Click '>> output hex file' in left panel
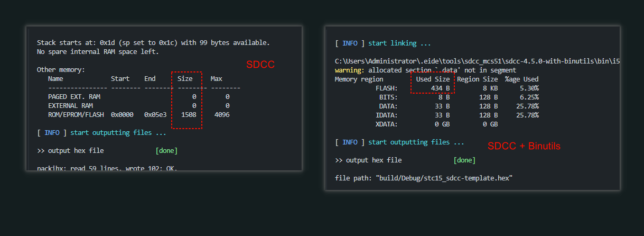The width and height of the screenshot is (644, 236). (70, 151)
